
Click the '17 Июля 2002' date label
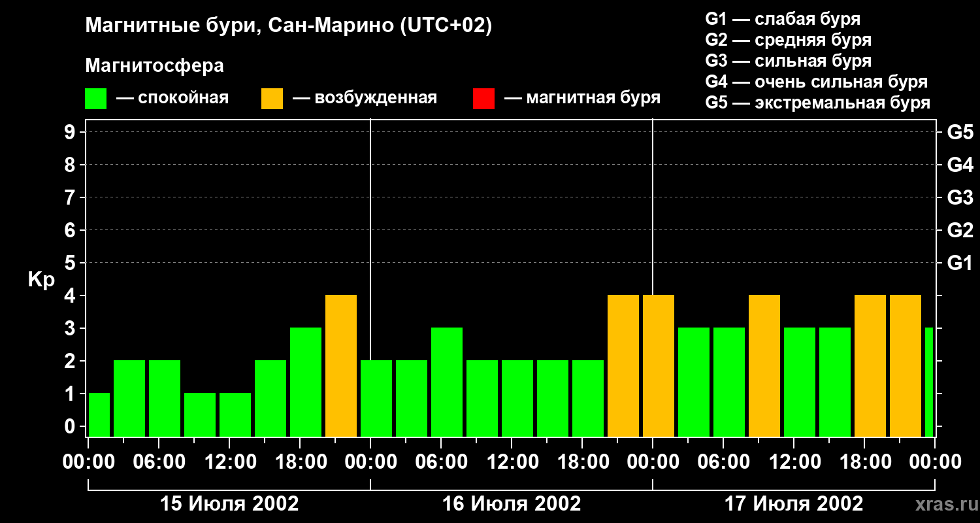pyautogui.click(x=794, y=504)
